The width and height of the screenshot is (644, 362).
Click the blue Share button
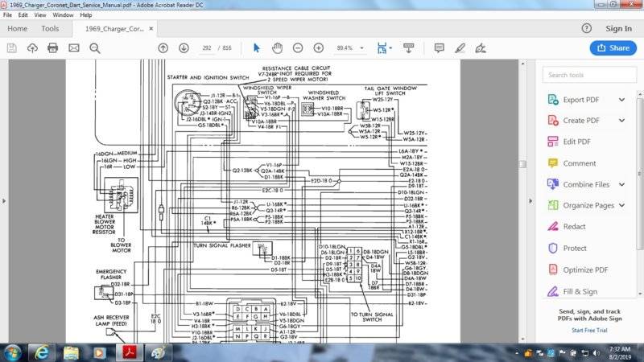(x=613, y=48)
